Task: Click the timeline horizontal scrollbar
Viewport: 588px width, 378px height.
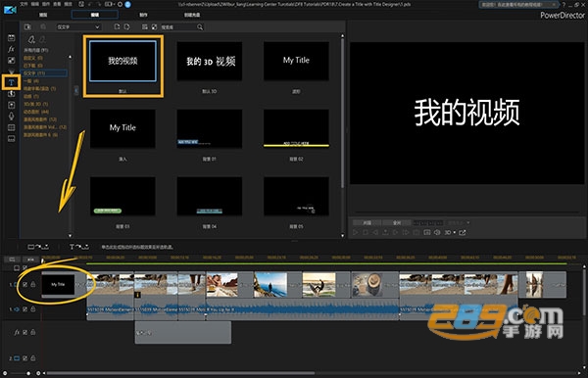Action: [x=180, y=373]
